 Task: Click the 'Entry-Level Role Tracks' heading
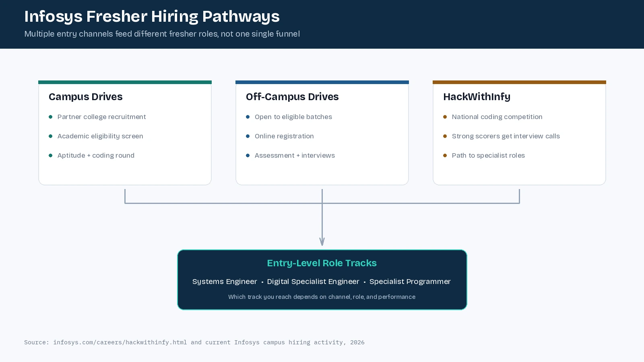tap(322, 263)
